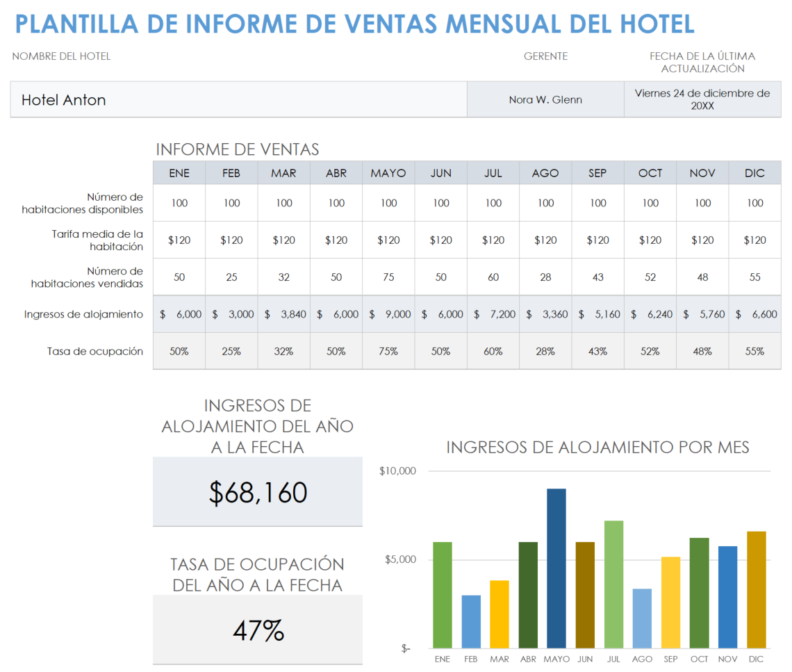Viewport: 792px width, 672px height.
Task: Select the last update date cell
Action: [x=702, y=99]
